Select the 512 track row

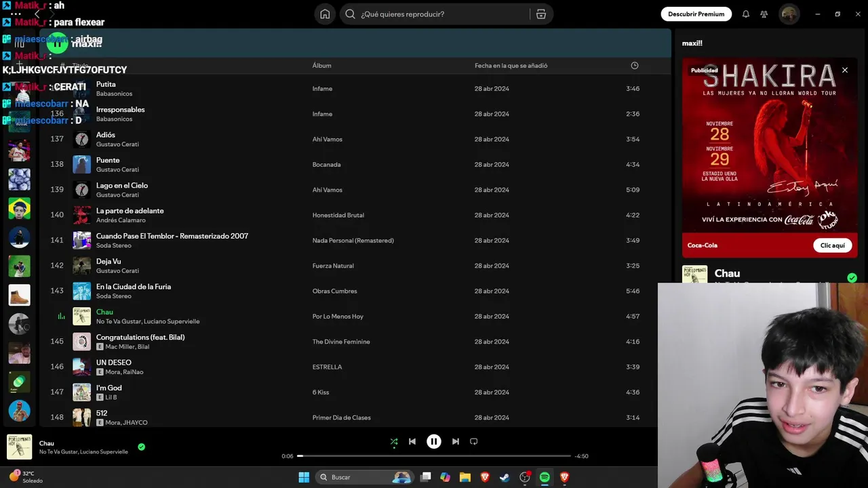[102, 413]
